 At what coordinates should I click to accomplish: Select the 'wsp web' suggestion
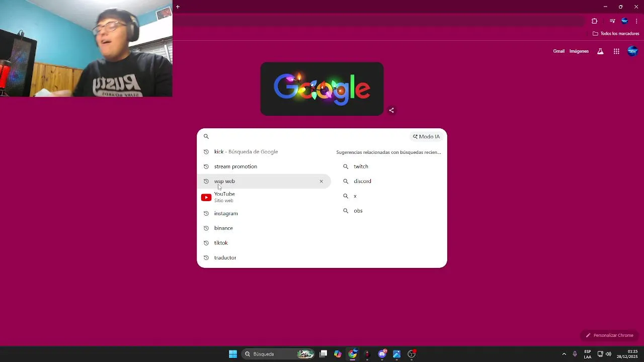(x=264, y=181)
